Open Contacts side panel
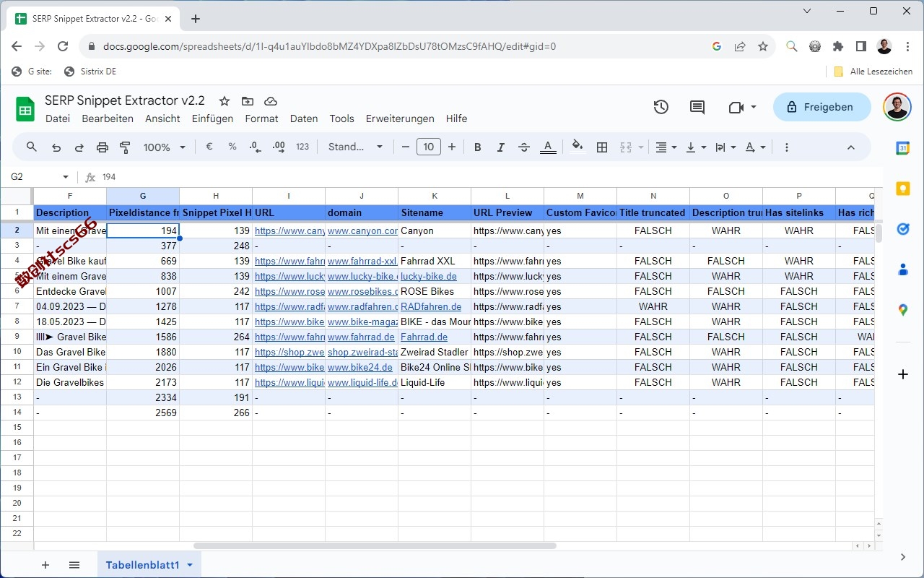The image size is (924, 578). pyautogui.click(x=902, y=269)
